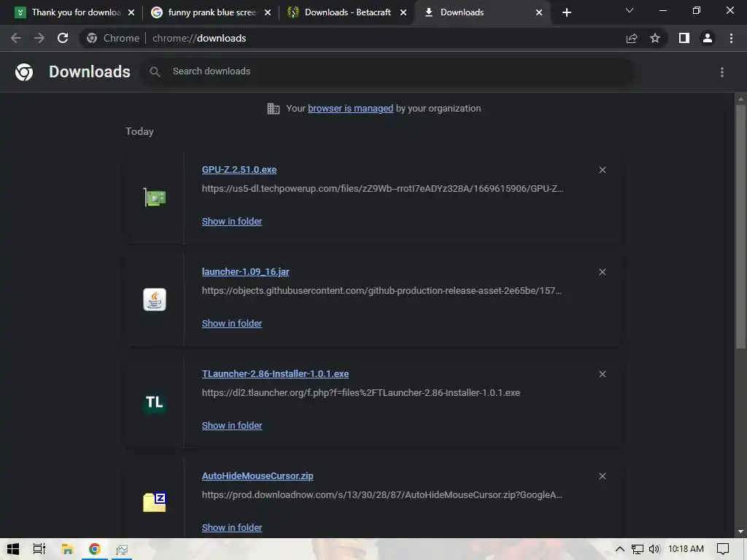The width and height of the screenshot is (747, 560).
Task: Click the AutoHideMouseCursor zip file icon
Action: point(155,502)
